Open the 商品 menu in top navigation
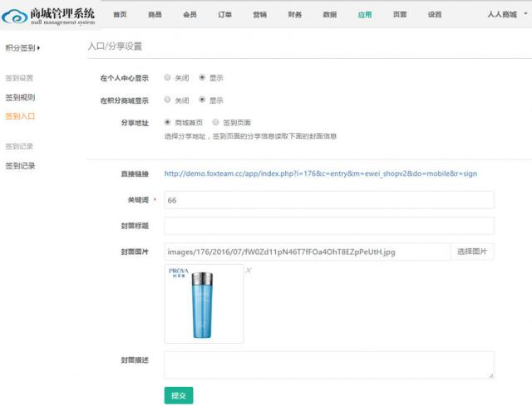The image size is (532, 406). 155,15
